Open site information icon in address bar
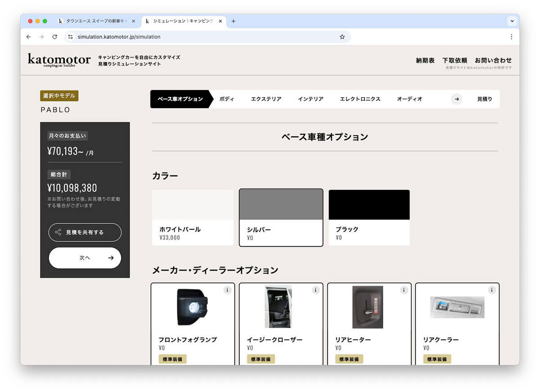The height and width of the screenshot is (392, 540). (70, 37)
